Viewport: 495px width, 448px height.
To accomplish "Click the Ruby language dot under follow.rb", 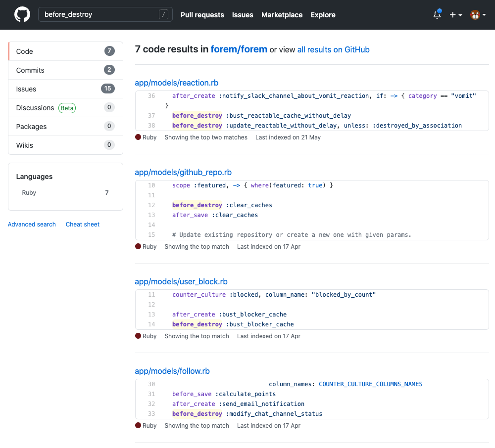I will pyautogui.click(x=138, y=425).
